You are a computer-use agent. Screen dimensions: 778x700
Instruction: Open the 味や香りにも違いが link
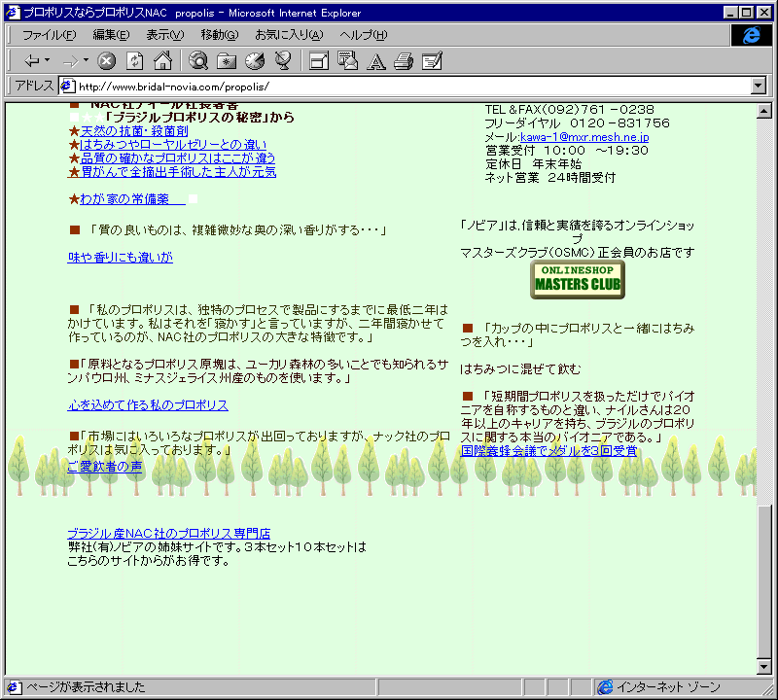tap(120, 257)
